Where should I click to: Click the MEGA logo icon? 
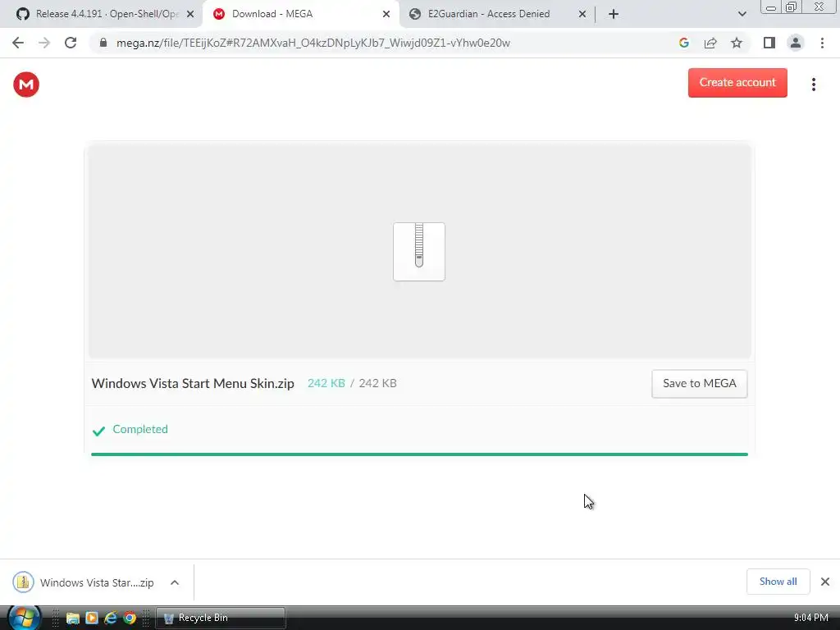tap(26, 84)
